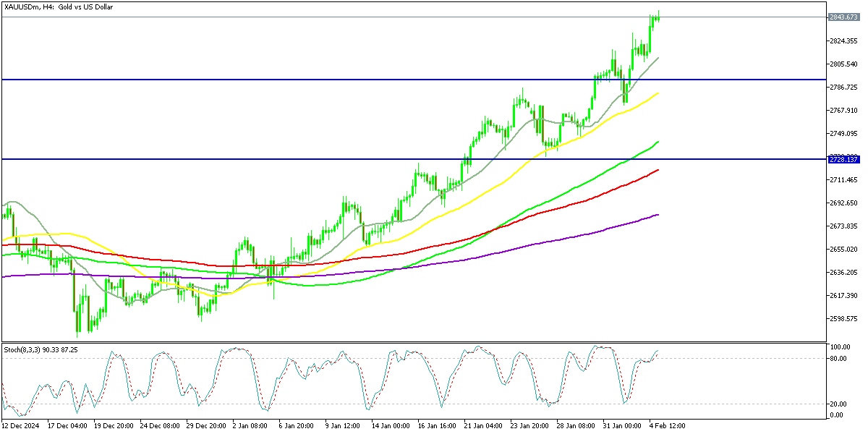Screen dimensions: 868x434
Task: Click the 2 Jan 08:00 time label
Action: pyautogui.click(x=251, y=427)
